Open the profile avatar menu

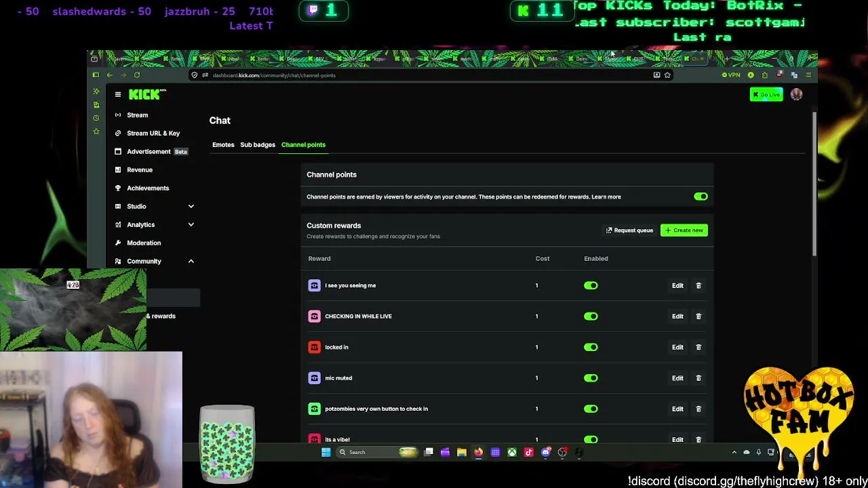point(796,95)
